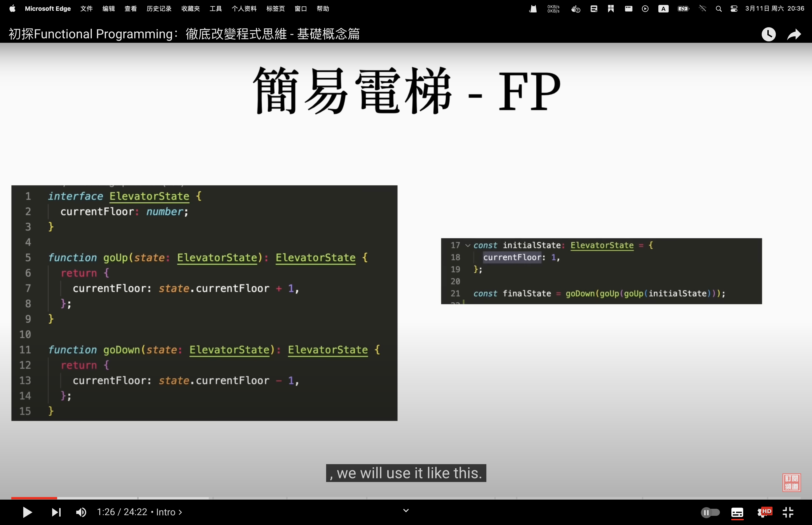The width and height of the screenshot is (812, 525).
Task: Open the date and time 20:36
Action: click(x=775, y=8)
